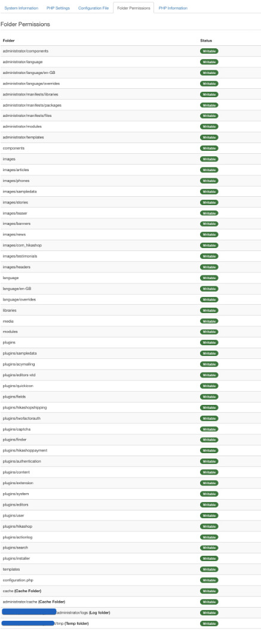
Task: Click the Writable badge for Temp folder
Action: click(209, 624)
